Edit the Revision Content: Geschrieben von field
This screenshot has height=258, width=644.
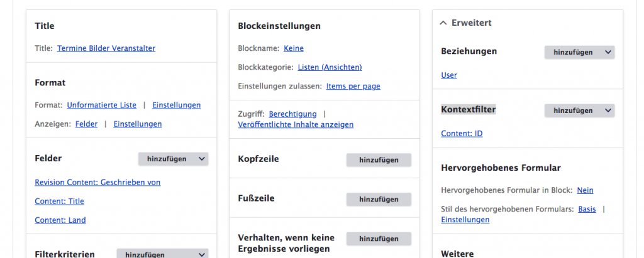pos(97,182)
